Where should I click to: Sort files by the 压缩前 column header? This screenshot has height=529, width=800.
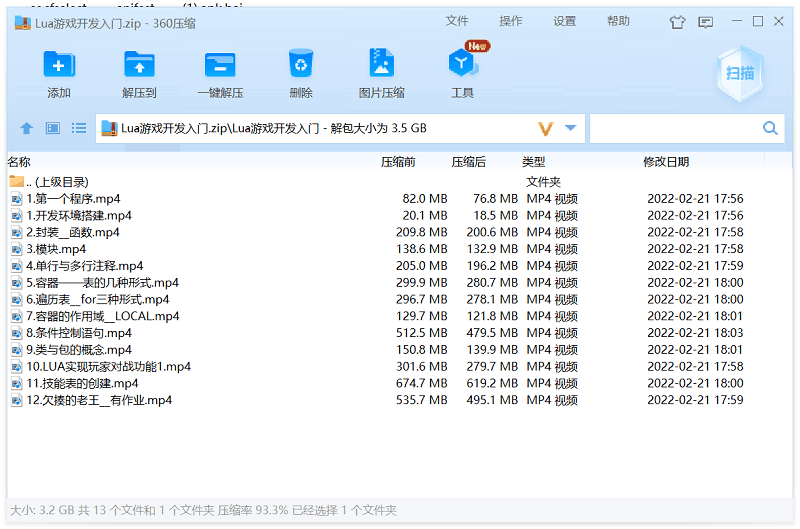click(x=398, y=162)
